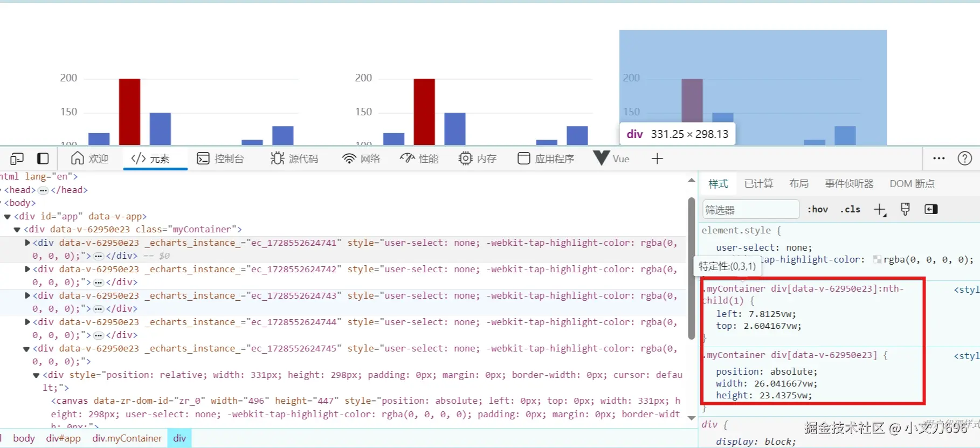This screenshot has height=448, width=980.
Task: Switch to 已计算 computed tab
Action: click(758, 184)
